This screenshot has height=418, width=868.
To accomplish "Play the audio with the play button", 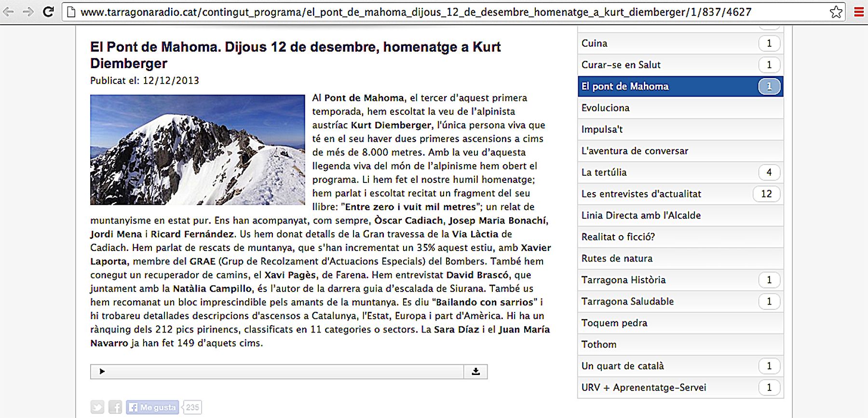I will (x=102, y=371).
